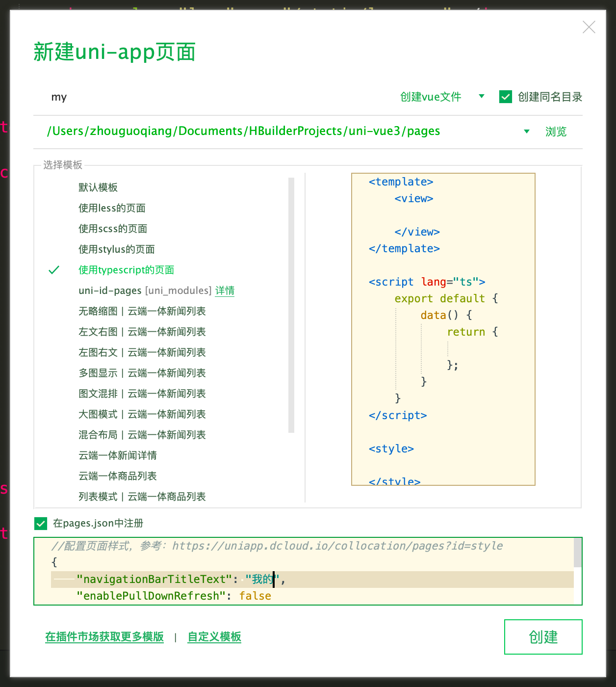
Task: Select 左文右图 | 云端一体新闻列表 template
Action: click(142, 332)
